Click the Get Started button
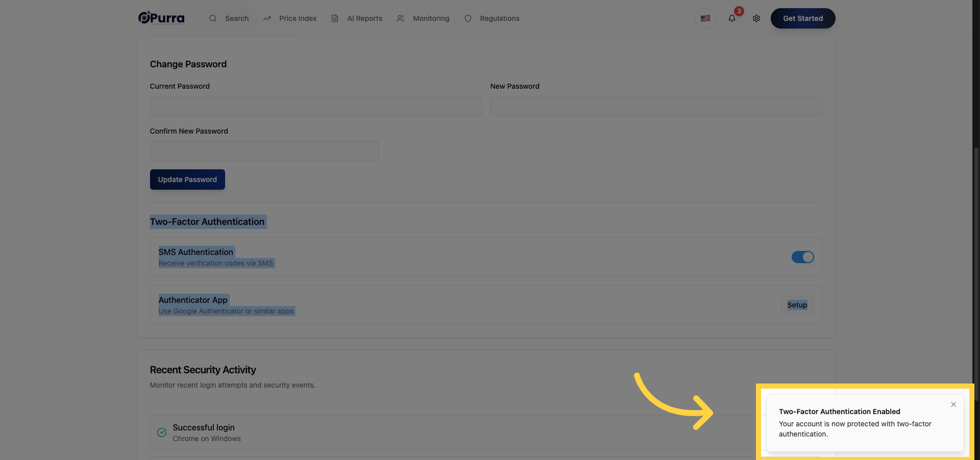This screenshot has width=980, height=460. [803, 18]
